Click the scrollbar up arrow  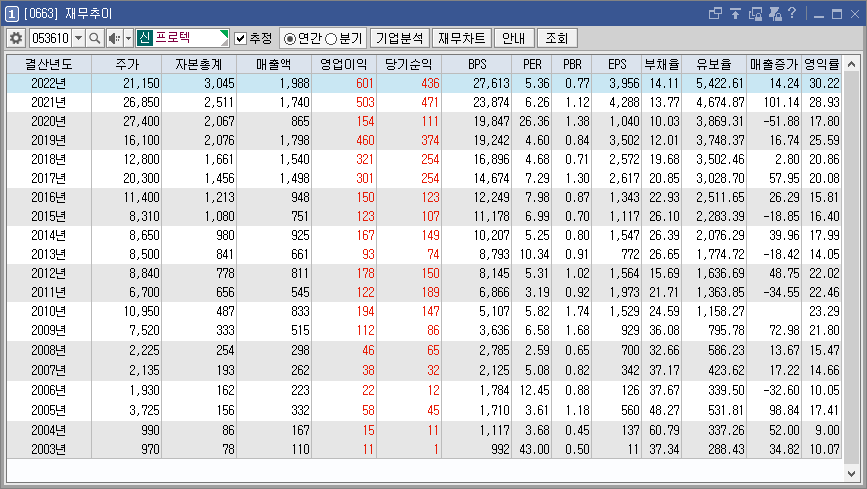[x=852, y=64]
